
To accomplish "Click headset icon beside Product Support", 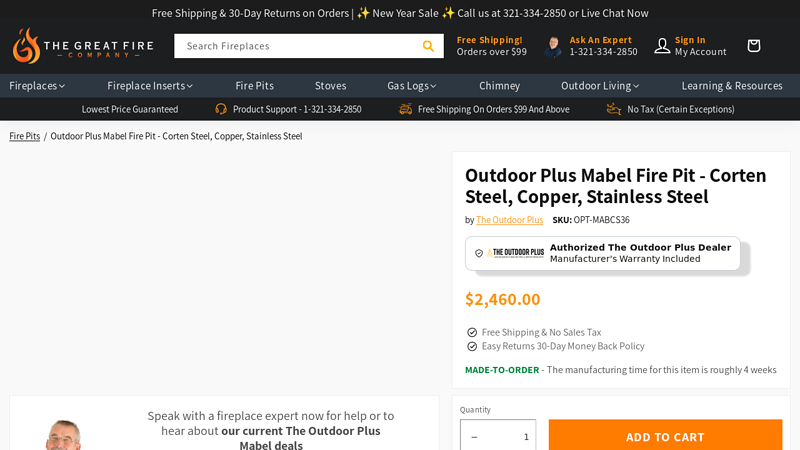I will click(x=221, y=109).
